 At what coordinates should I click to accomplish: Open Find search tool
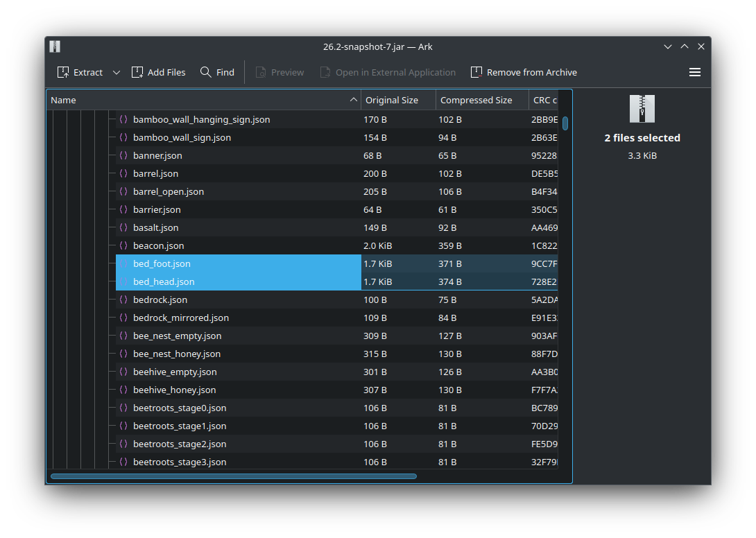pyautogui.click(x=217, y=72)
